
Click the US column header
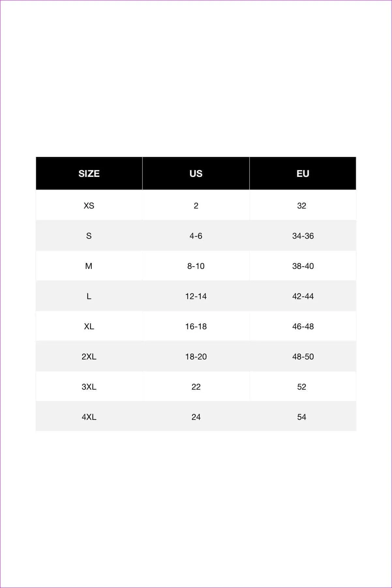coord(196,173)
